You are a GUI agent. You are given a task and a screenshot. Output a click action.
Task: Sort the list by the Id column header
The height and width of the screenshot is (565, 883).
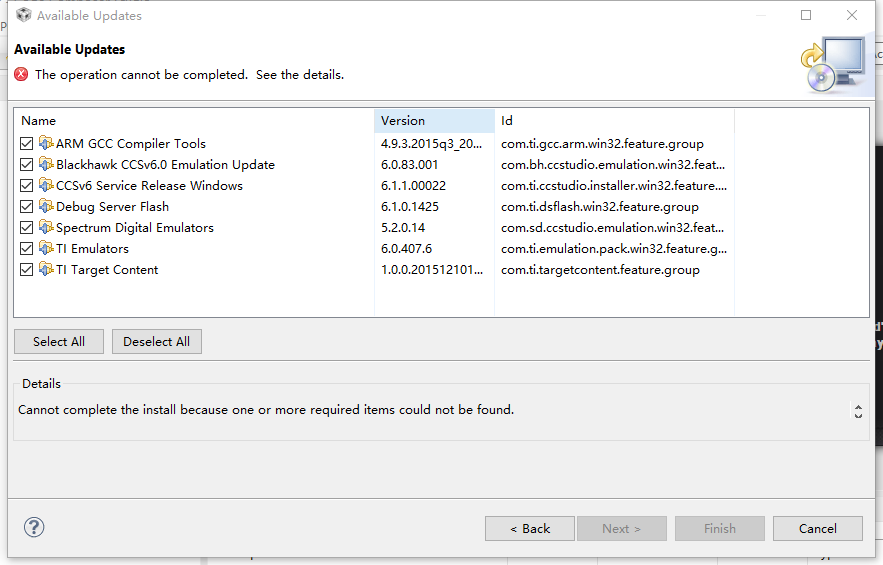(614, 121)
